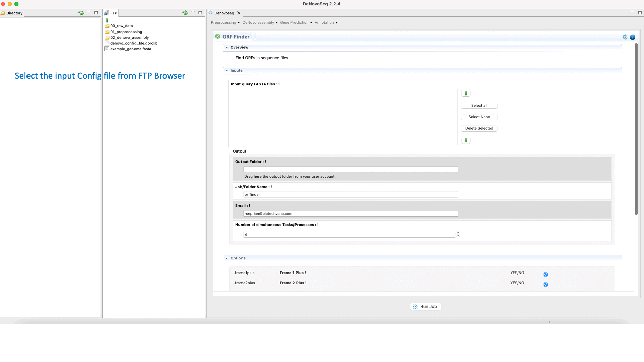This screenshot has width=644, height=362.
Task: Collapse the Overview section
Action: [227, 48]
